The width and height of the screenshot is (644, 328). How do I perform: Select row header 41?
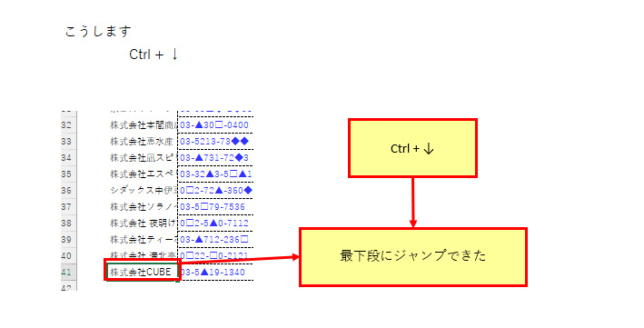(66, 272)
